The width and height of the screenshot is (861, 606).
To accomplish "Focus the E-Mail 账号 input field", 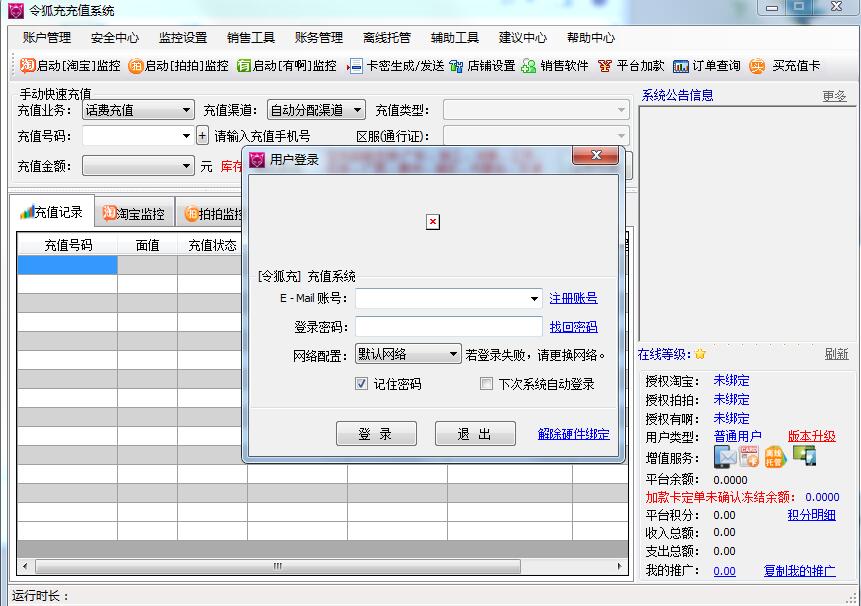I will (449, 299).
